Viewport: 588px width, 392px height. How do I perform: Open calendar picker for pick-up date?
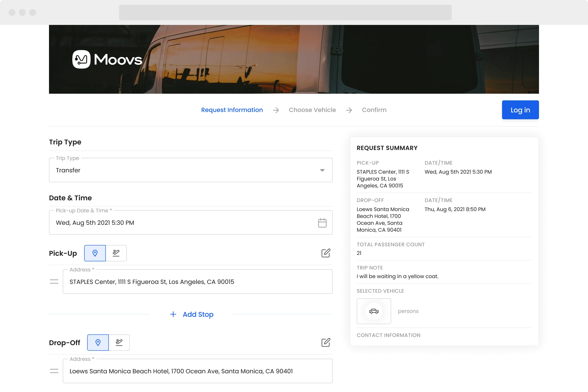click(322, 223)
